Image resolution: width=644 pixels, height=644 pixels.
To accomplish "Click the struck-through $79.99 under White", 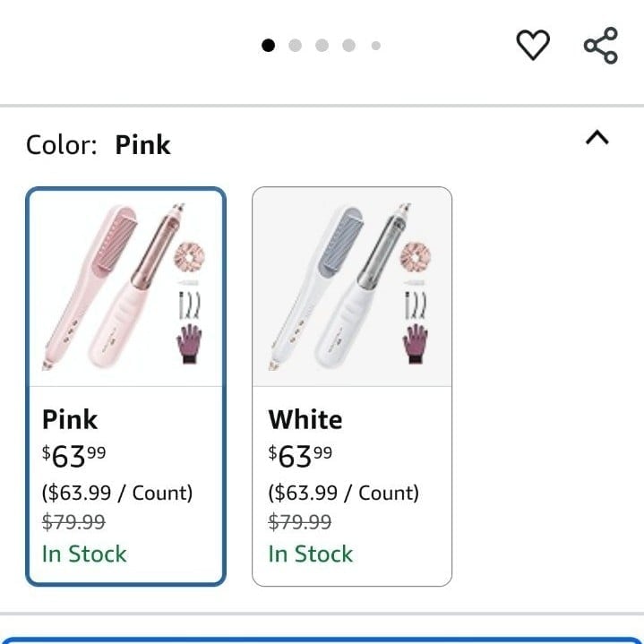I will click(300, 522).
